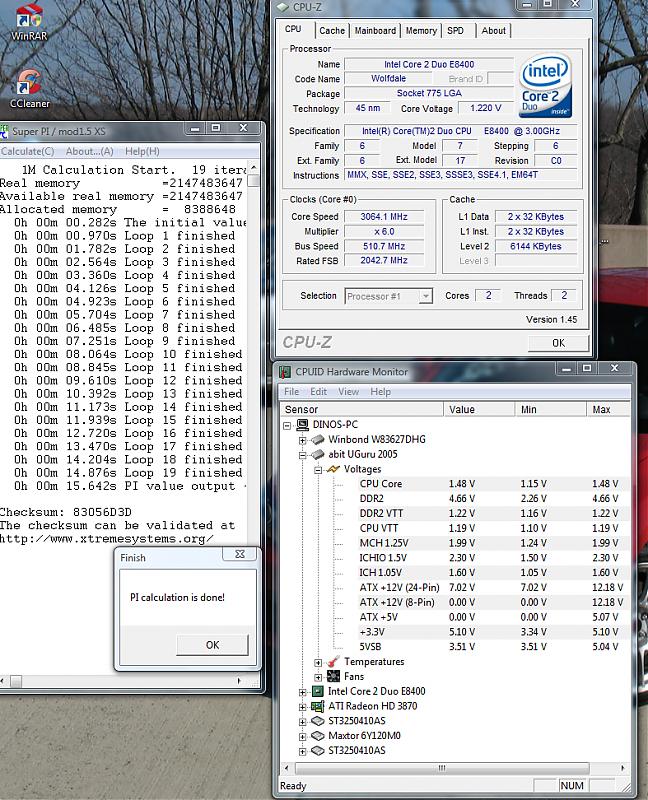Click the OK button in CPU-Z

coord(559,343)
